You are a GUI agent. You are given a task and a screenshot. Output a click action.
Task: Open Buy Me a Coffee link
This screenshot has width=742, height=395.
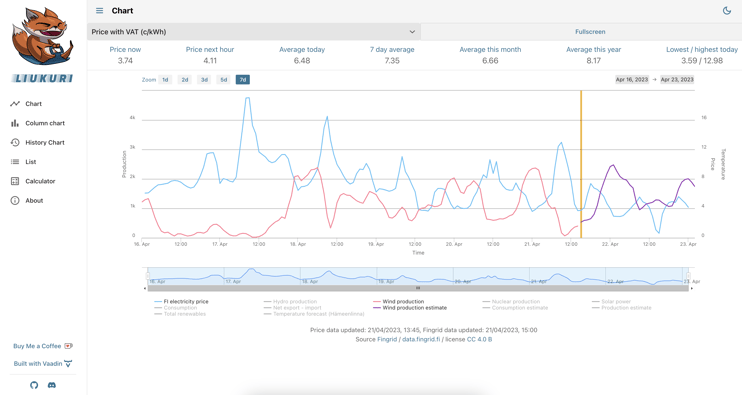[x=37, y=346]
